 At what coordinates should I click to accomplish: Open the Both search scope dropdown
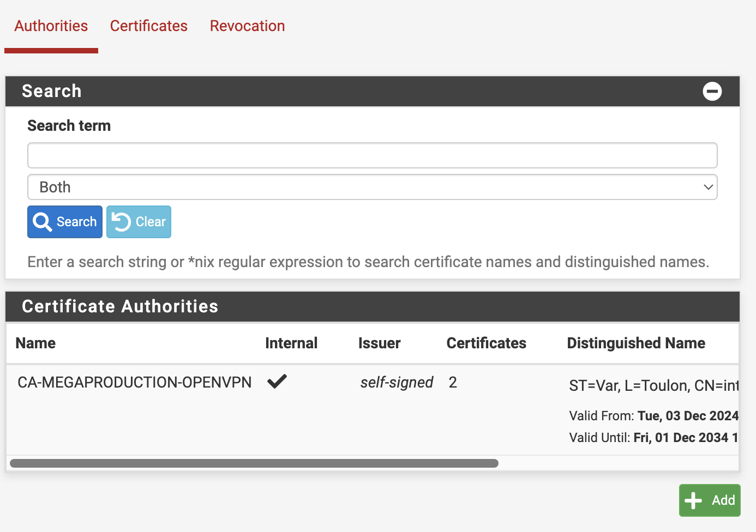tap(372, 187)
